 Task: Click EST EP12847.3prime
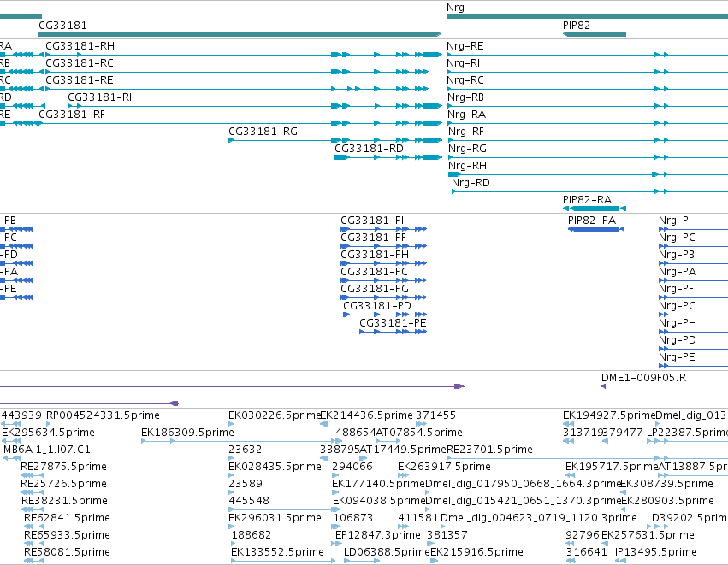click(x=378, y=535)
